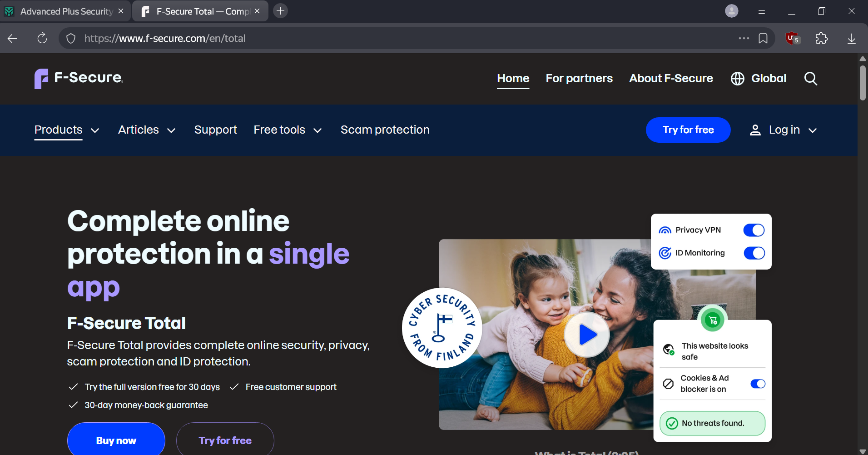Open the Products menu label
Viewport: 868px width, 455px height.
[59, 130]
